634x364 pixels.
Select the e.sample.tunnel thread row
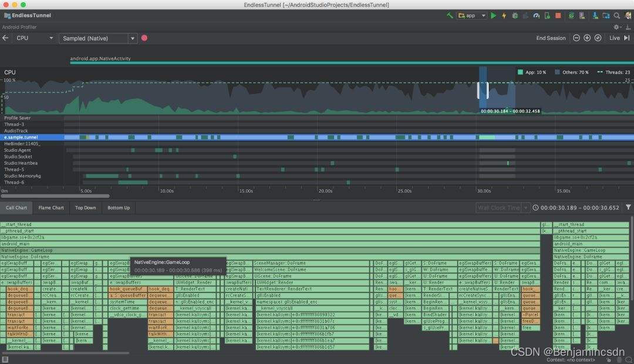[x=317, y=137]
